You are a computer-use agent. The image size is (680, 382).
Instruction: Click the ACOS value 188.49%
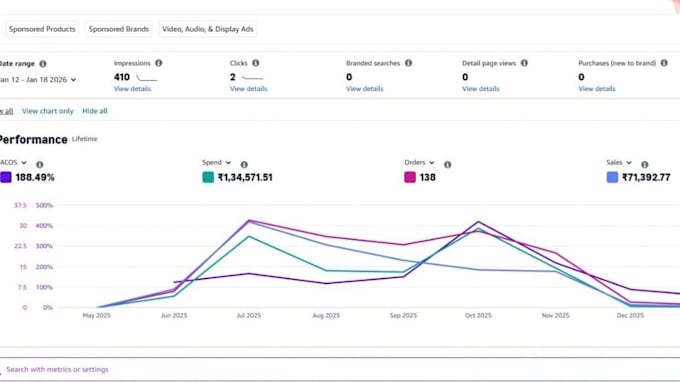coord(35,177)
